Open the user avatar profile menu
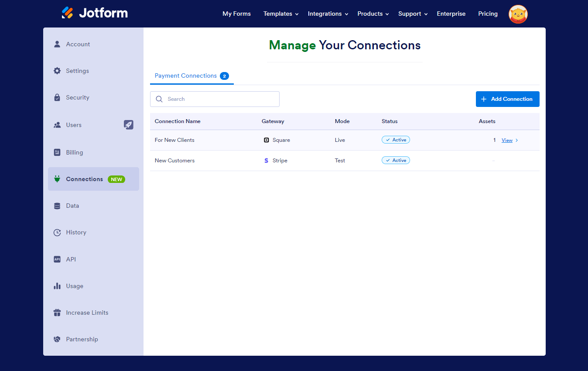 pos(518,14)
